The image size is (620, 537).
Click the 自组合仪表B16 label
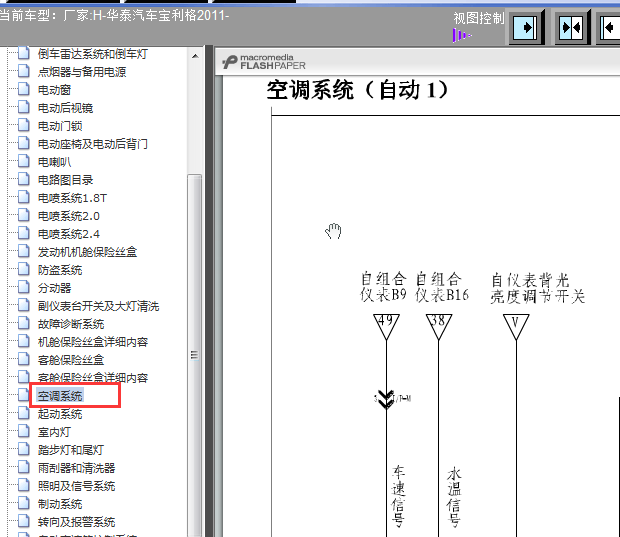click(442, 287)
